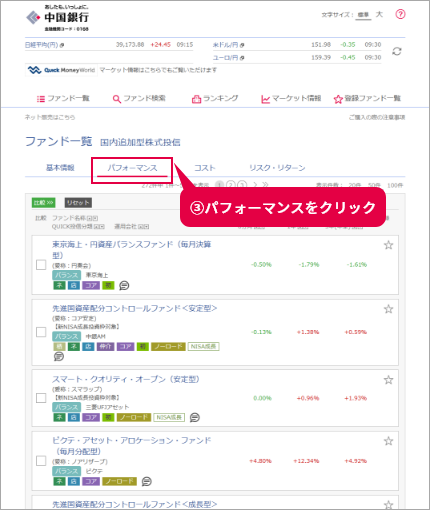
Task: Open the ピクテ・アセット・アロケーション・ファンド link
Action: pos(132,446)
